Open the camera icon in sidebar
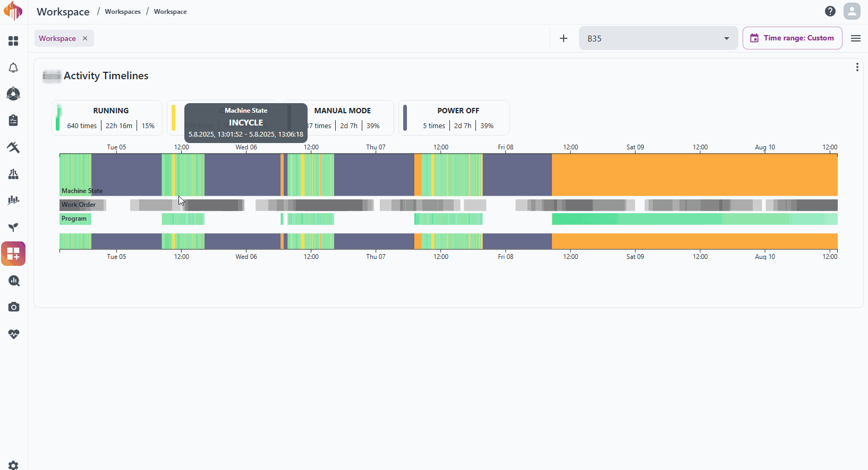 coord(13,307)
